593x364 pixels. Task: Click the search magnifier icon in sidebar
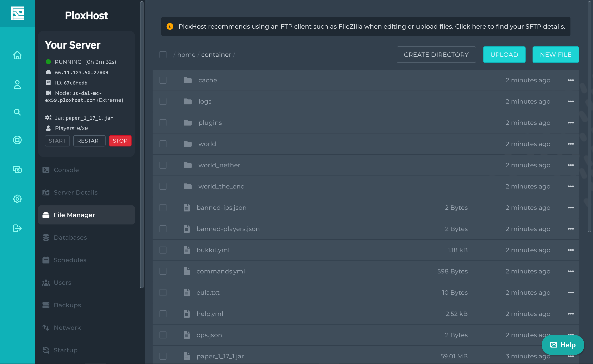tap(17, 112)
